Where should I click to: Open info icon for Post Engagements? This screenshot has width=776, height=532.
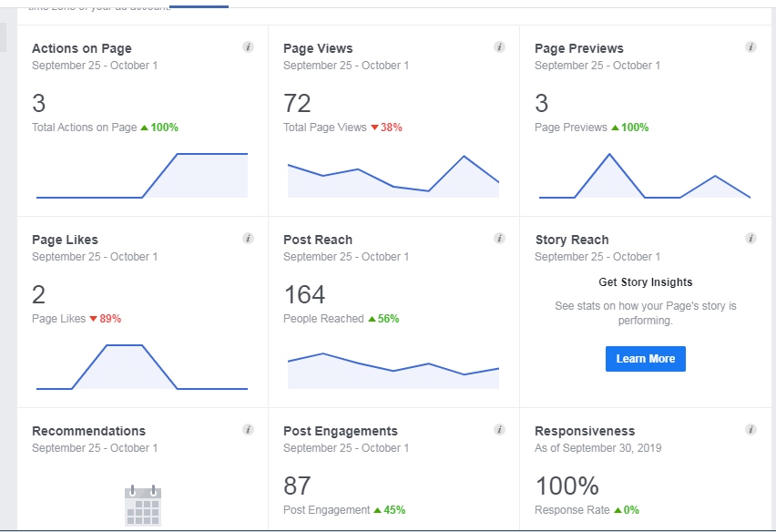tap(499, 430)
